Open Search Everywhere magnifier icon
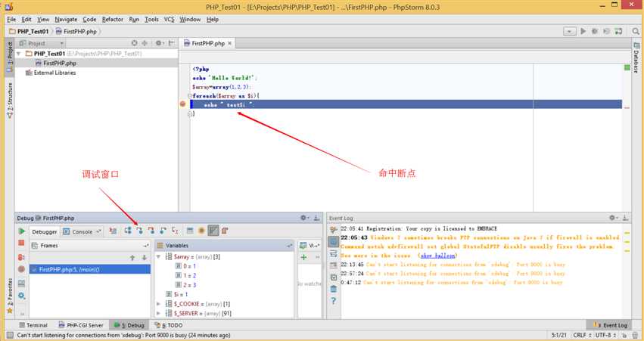 636,31
